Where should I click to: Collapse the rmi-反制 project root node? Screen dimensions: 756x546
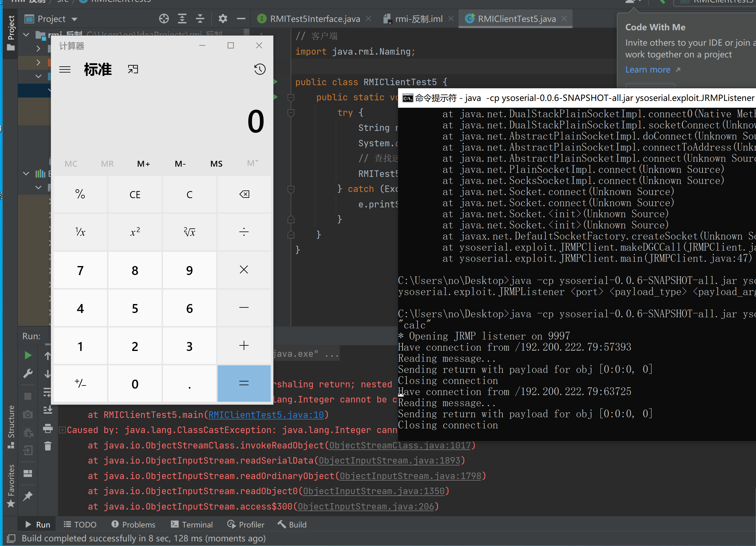pos(26,35)
